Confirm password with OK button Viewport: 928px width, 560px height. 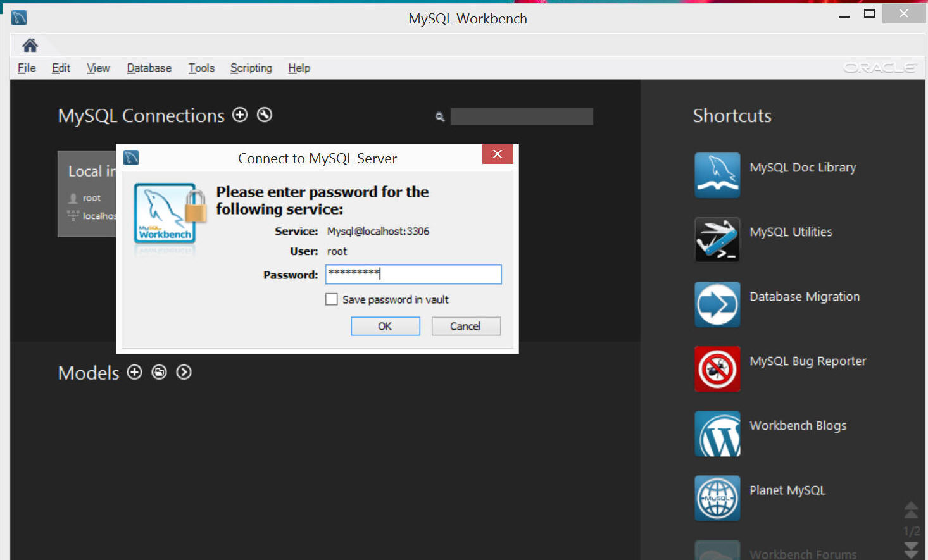(386, 326)
